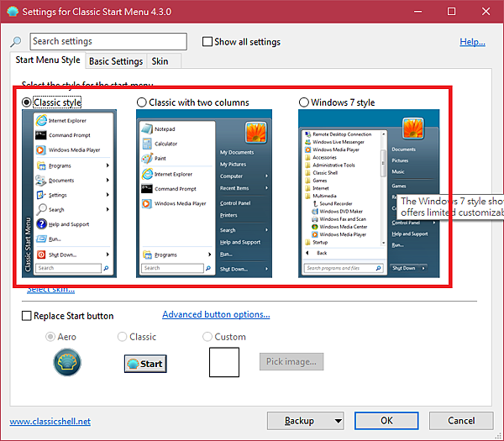The width and height of the screenshot is (504, 441).
Task: Tick the Replace Start button checkbox
Action: 27,316
